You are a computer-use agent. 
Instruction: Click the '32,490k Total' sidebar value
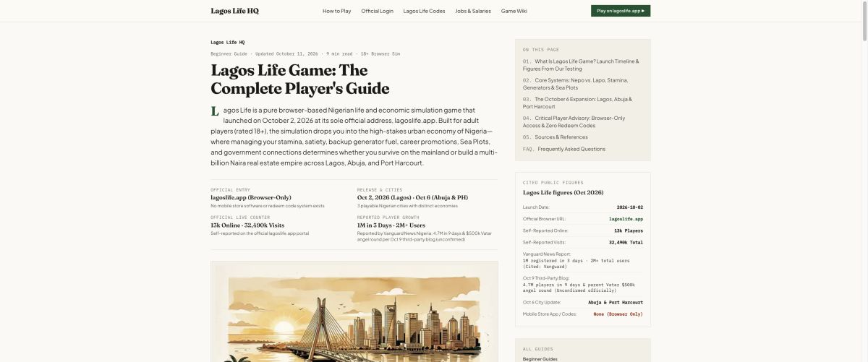tap(626, 242)
